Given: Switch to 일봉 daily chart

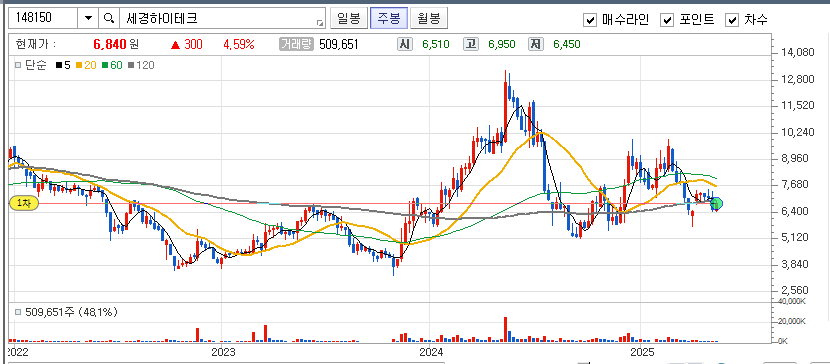Looking at the screenshot, I should click(x=348, y=19).
